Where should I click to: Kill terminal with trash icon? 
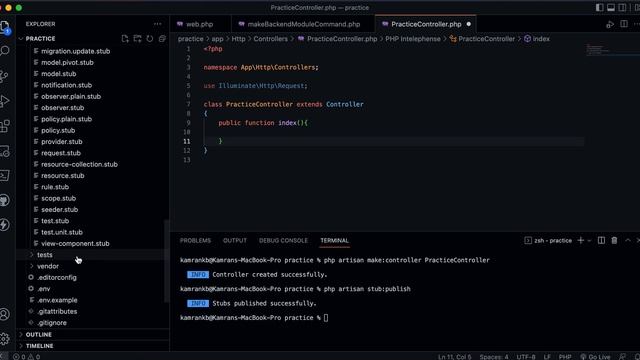[614, 240]
